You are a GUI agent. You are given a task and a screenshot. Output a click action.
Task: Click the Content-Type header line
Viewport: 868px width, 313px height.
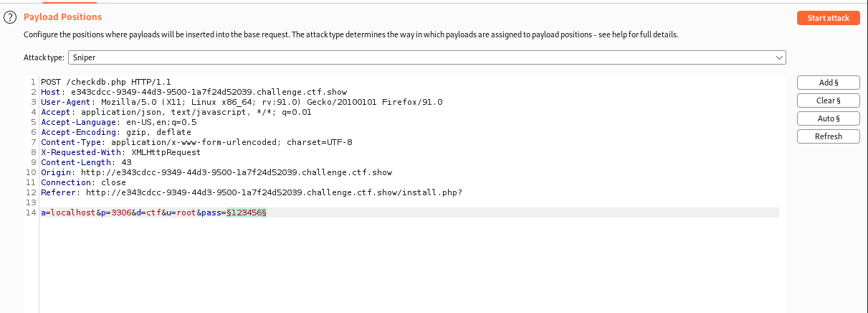pos(196,142)
